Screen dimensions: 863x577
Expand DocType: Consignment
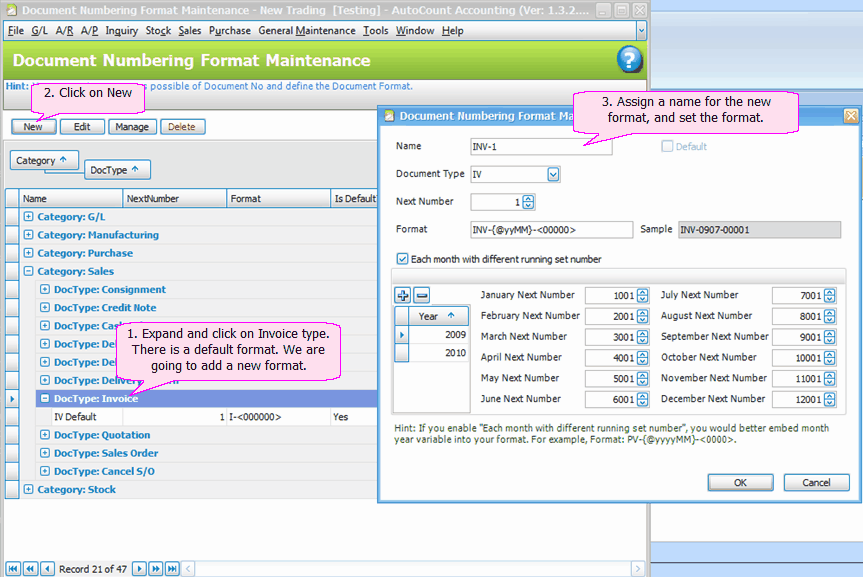[x=45, y=289]
